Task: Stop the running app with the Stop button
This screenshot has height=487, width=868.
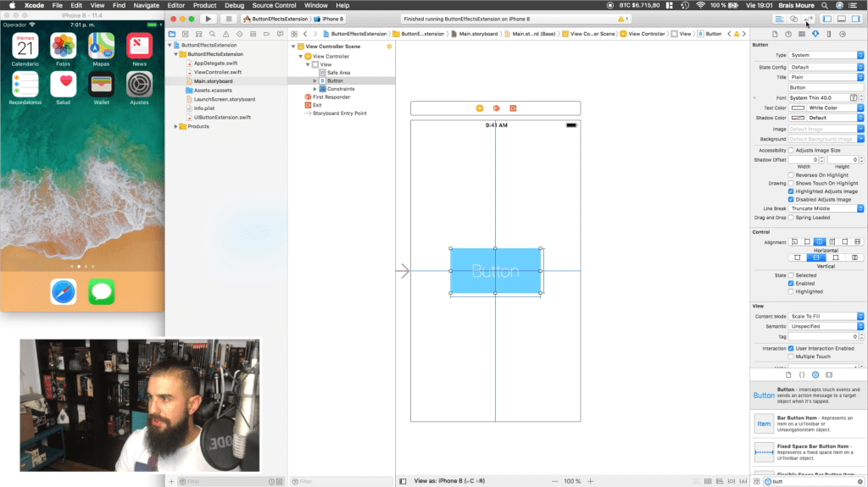Action: (228, 19)
